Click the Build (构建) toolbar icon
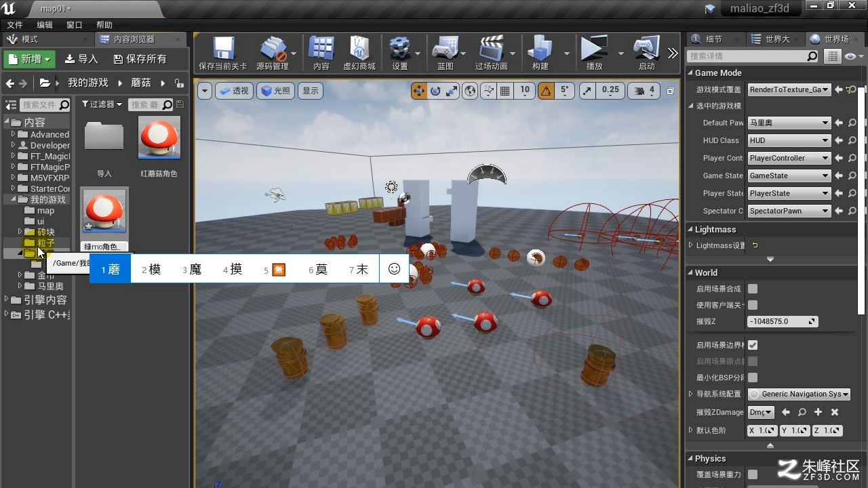The width and height of the screenshot is (868, 488). pos(540,54)
